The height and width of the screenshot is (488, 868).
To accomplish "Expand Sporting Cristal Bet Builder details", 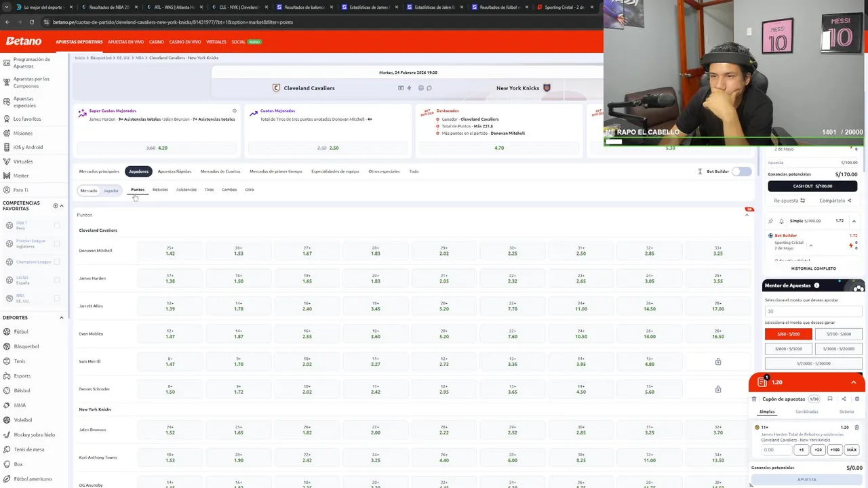I will click(810, 245).
